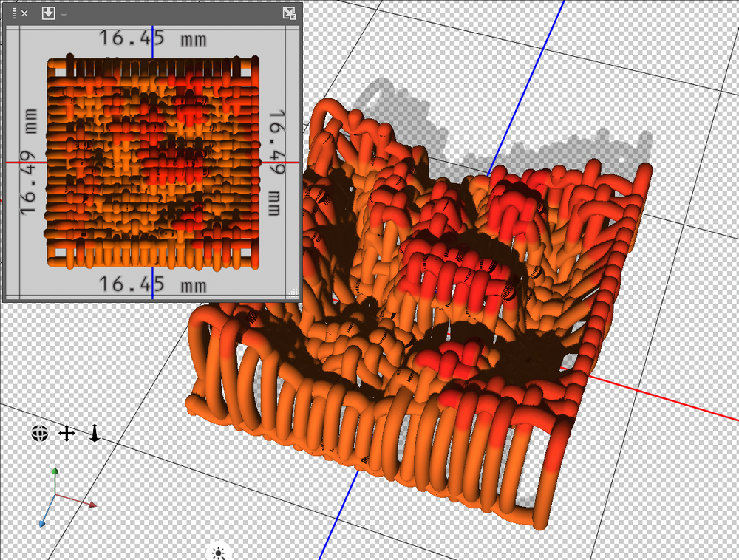
Task: Use the panel's corner size grip
Action: pos(293,293)
